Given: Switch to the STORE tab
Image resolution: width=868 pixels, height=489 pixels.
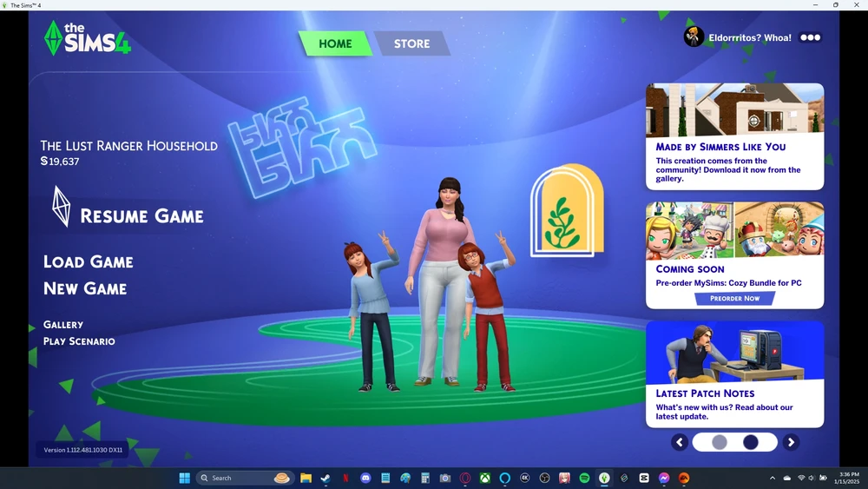Looking at the screenshot, I should pos(411,43).
